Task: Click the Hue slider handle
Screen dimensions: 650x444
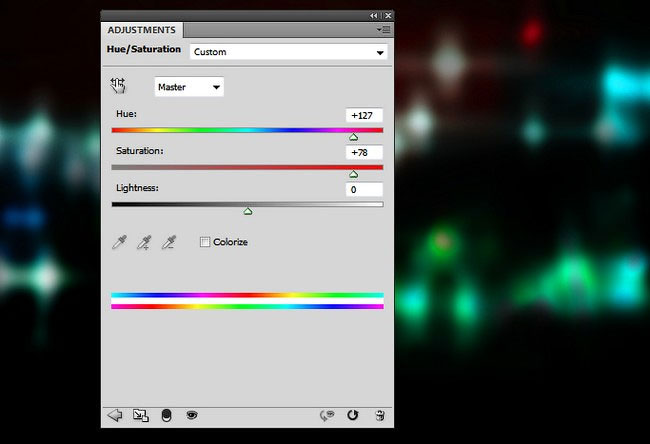Action: pyautogui.click(x=353, y=137)
